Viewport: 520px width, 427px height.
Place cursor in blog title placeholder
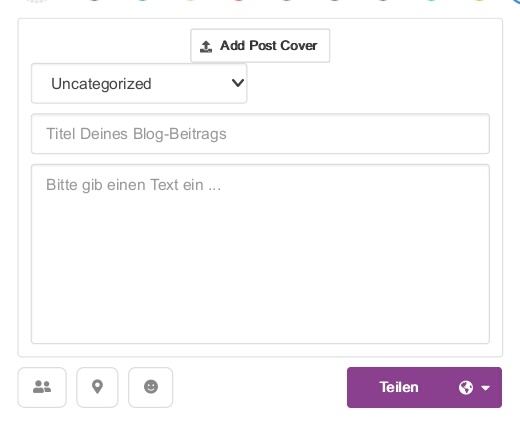[136, 134]
